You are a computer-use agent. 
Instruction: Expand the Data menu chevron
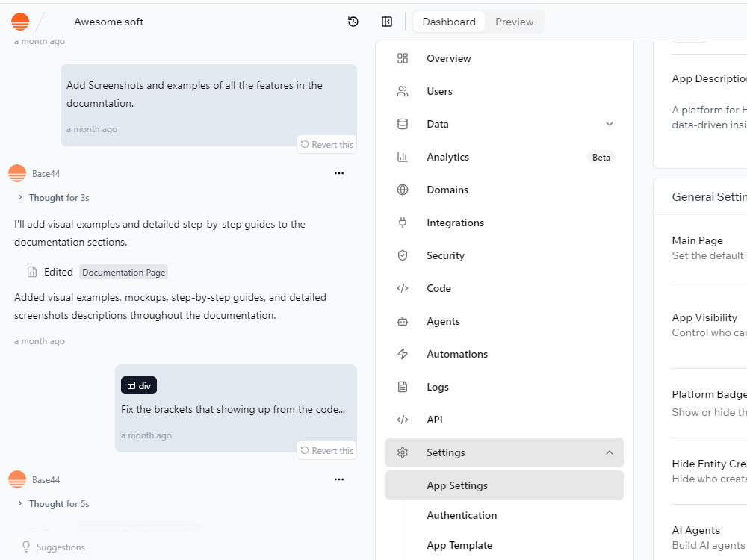[x=610, y=124]
